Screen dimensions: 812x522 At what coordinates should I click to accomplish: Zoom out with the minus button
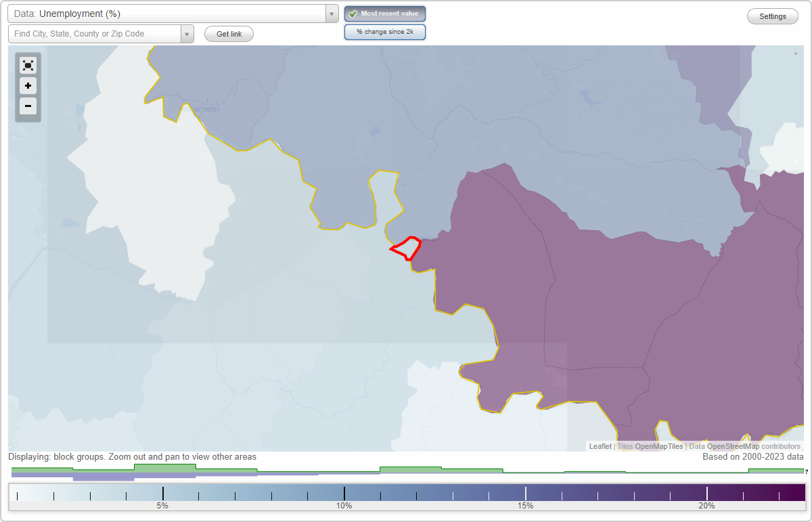point(28,106)
